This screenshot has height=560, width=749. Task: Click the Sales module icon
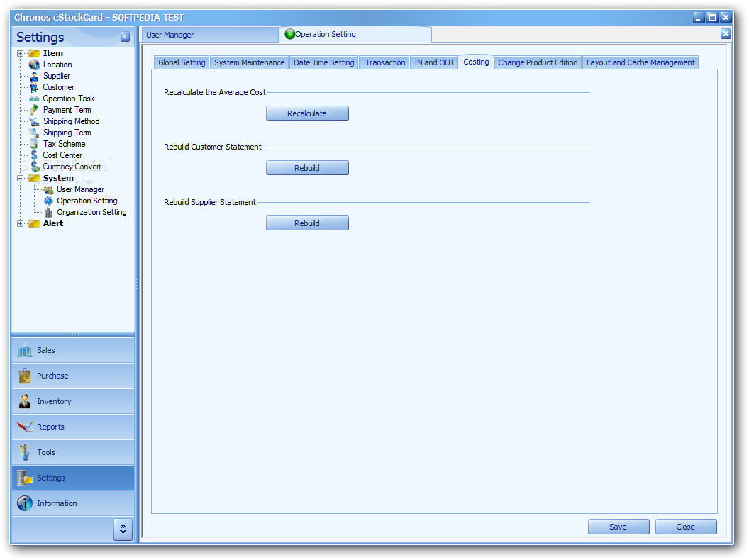pyautogui.click(x=24, y=350)
